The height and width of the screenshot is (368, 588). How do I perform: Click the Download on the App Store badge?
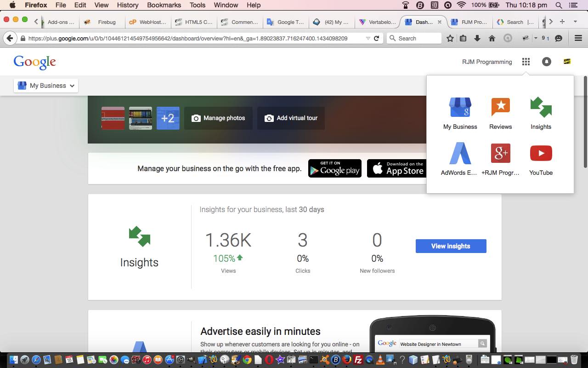click(397, 168)
